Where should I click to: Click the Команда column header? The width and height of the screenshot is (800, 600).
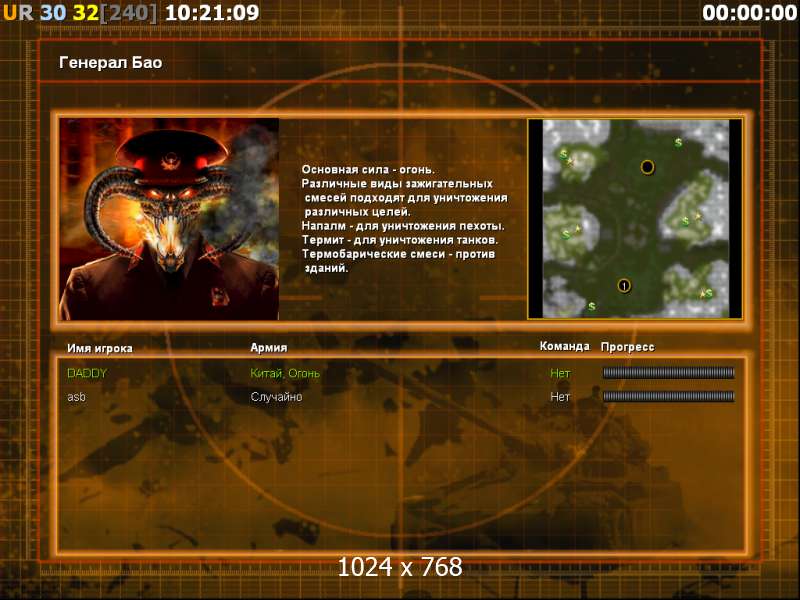click(x=564, y=346)
